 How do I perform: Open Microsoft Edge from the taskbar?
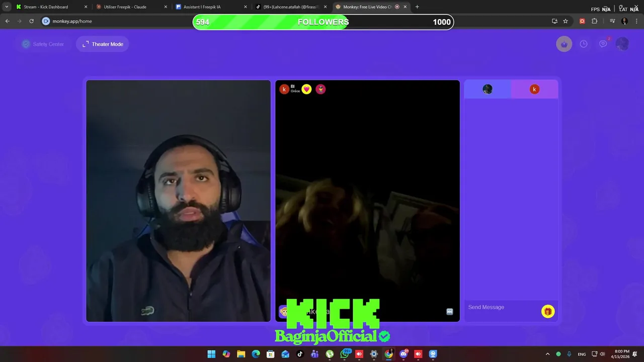256,354
